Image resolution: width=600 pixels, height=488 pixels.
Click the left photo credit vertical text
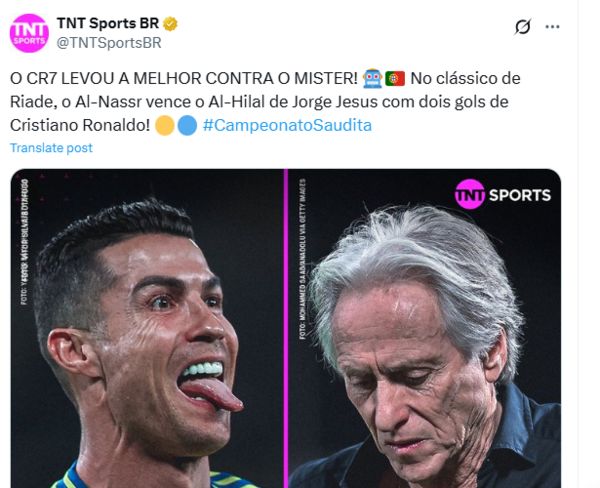pos(24,242)
